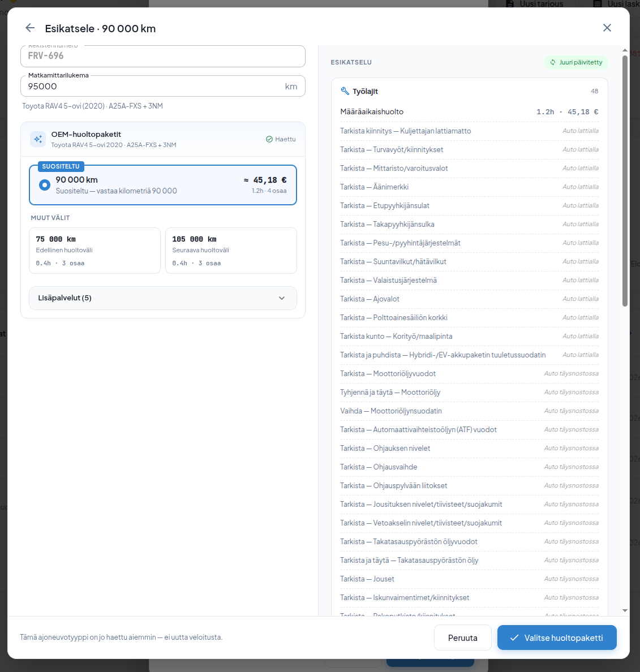Click the Rekisterinumero field FRV-696
The image size is (640, 672).
pyautogui.click(x=163, y=56)
